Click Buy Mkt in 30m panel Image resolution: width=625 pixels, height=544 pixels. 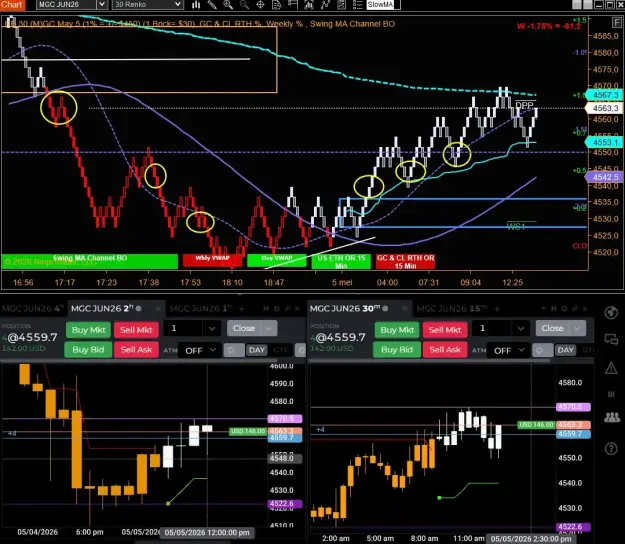tap(397, 330)
